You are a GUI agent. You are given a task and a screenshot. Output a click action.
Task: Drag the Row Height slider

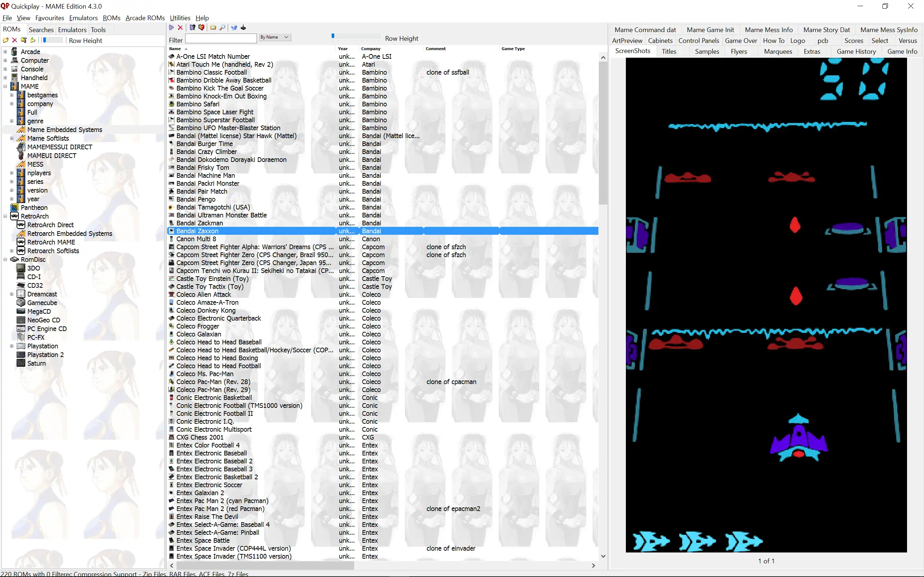tap(333, 37)
